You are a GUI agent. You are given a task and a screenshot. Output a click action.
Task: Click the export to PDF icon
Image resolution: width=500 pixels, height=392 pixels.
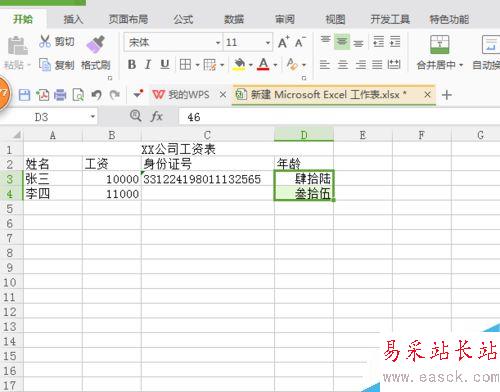43,95
